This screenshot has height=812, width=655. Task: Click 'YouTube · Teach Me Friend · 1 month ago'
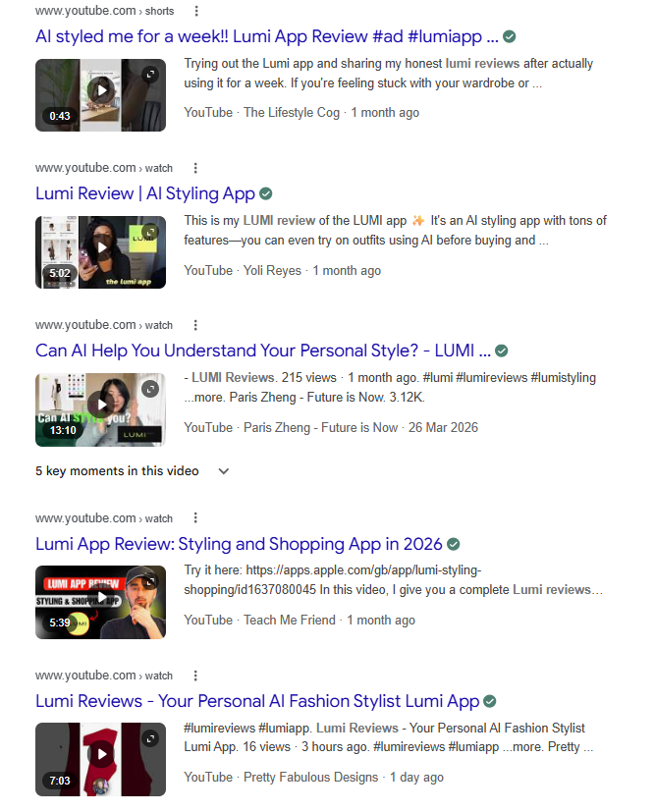(300, 621)
